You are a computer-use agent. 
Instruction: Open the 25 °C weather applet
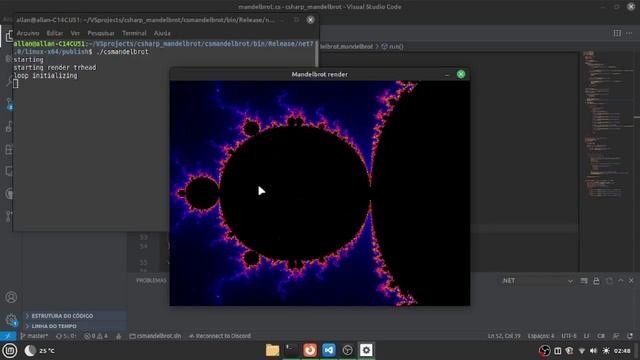[40, 350]
